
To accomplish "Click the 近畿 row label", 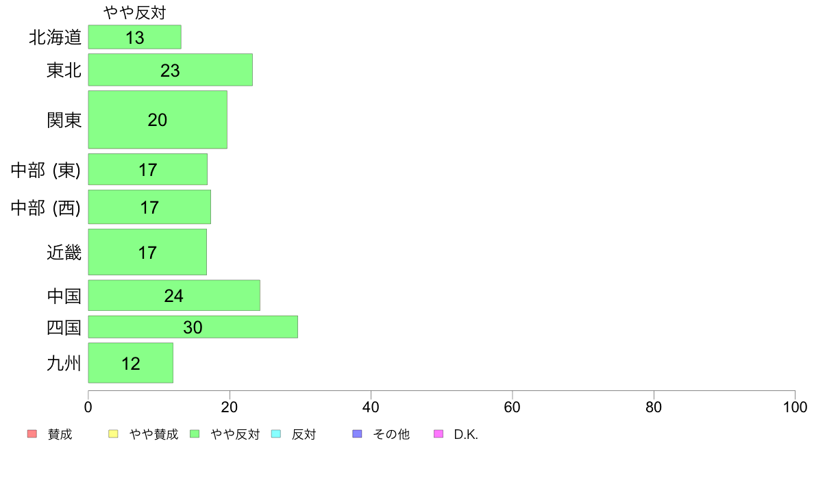I will [x=64, y=252].
